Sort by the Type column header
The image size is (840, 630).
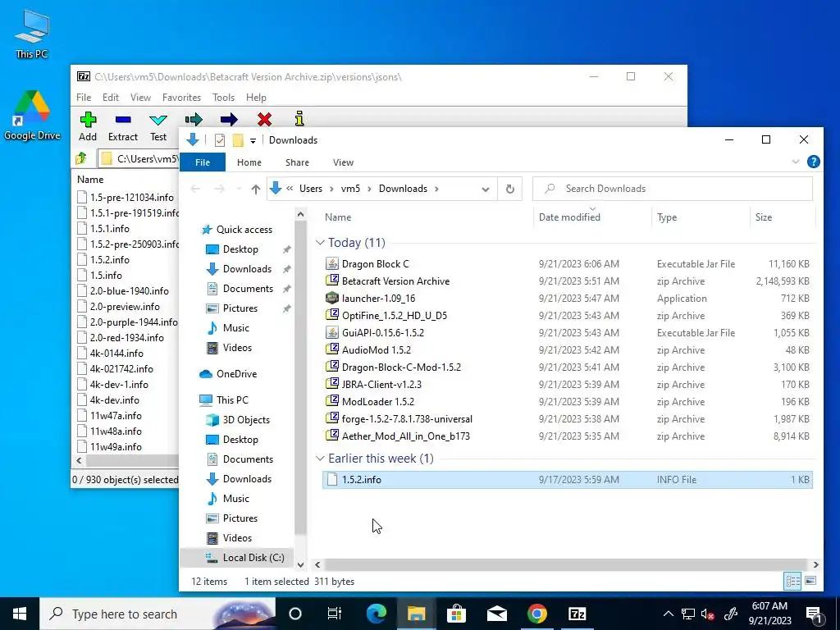(x=667, y=217)
